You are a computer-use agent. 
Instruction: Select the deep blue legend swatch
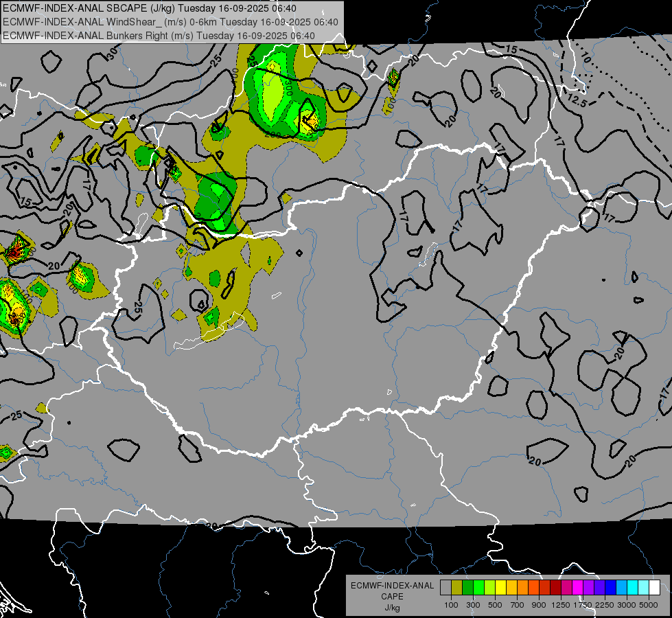click(x=611, y=588)
